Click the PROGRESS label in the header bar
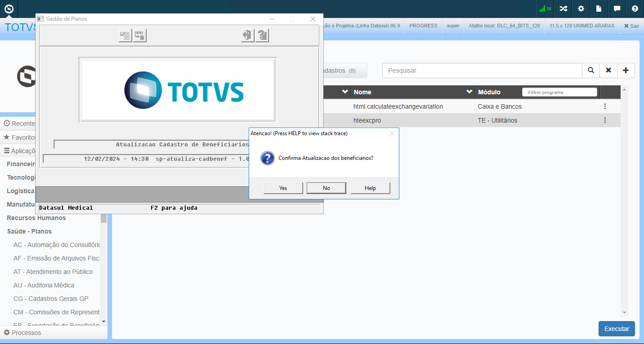The width and height of the screenshot is (644, 344). pos(423,26)
